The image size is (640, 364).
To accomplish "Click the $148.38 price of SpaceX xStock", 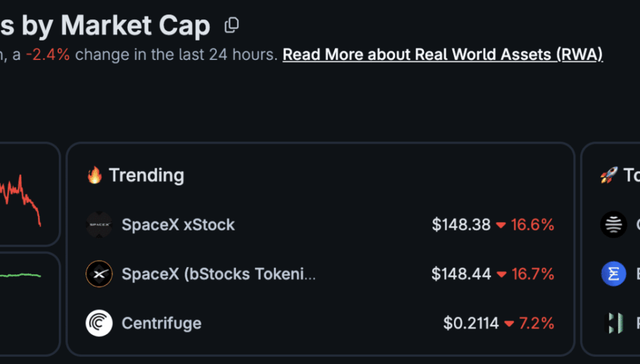I will (x=461, y=225).
